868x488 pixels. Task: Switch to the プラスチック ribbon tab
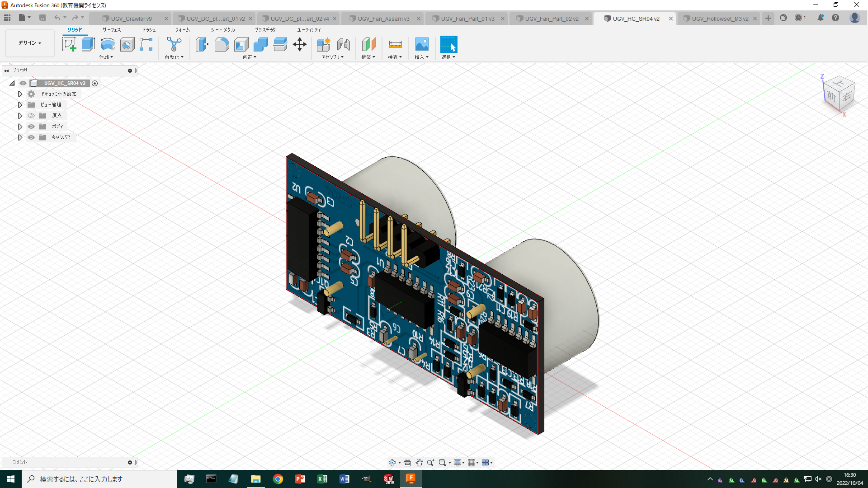tap(265, 30)
